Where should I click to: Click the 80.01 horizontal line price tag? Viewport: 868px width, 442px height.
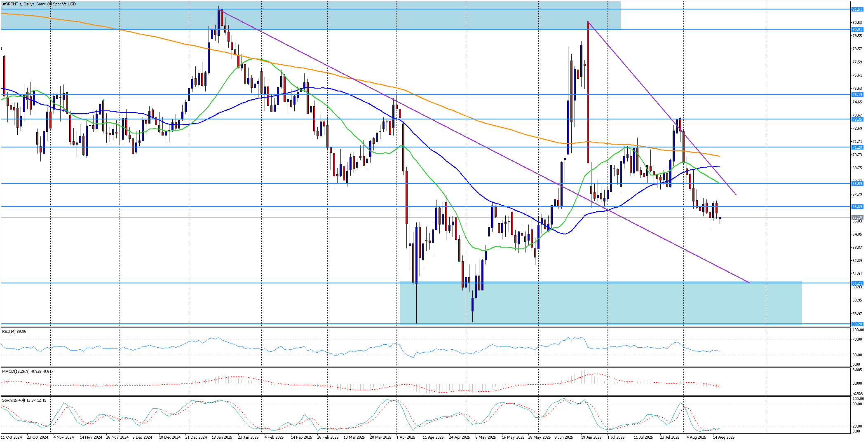pyautogui.click(x=857, y=29)
